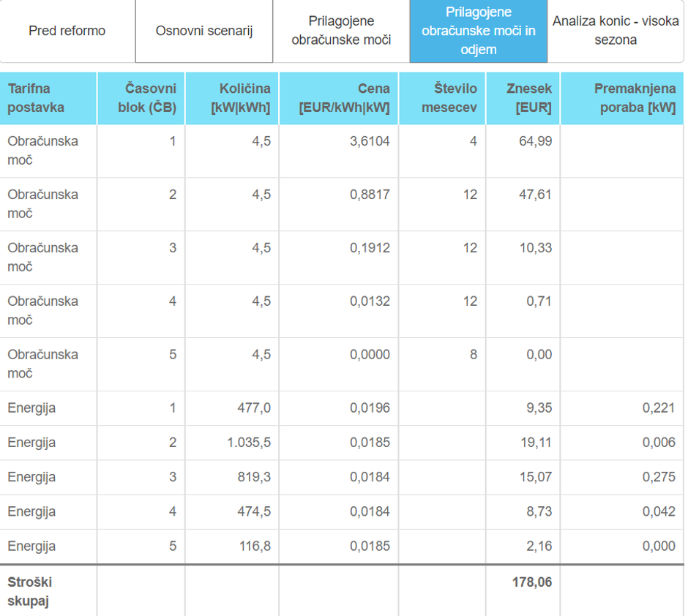Viewport: 688px width, 616px height.
Task: Click the total amount 178,06
Action: pos(534,583)
